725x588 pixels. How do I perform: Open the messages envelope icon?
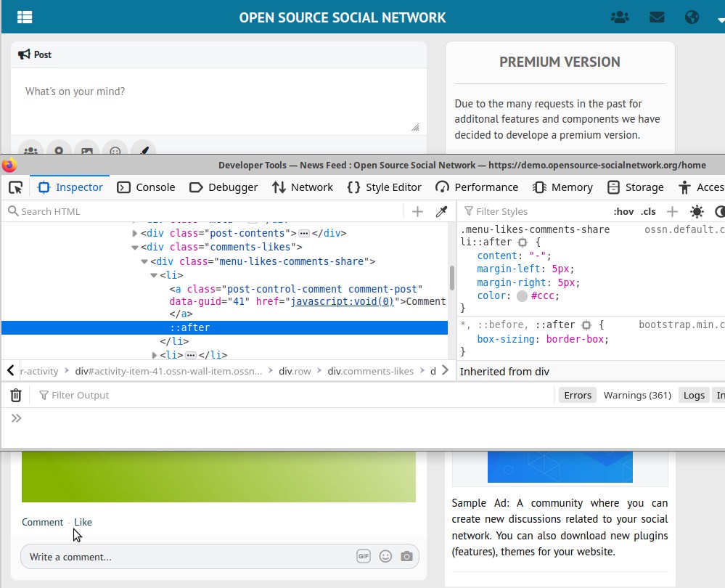(657, 17)
